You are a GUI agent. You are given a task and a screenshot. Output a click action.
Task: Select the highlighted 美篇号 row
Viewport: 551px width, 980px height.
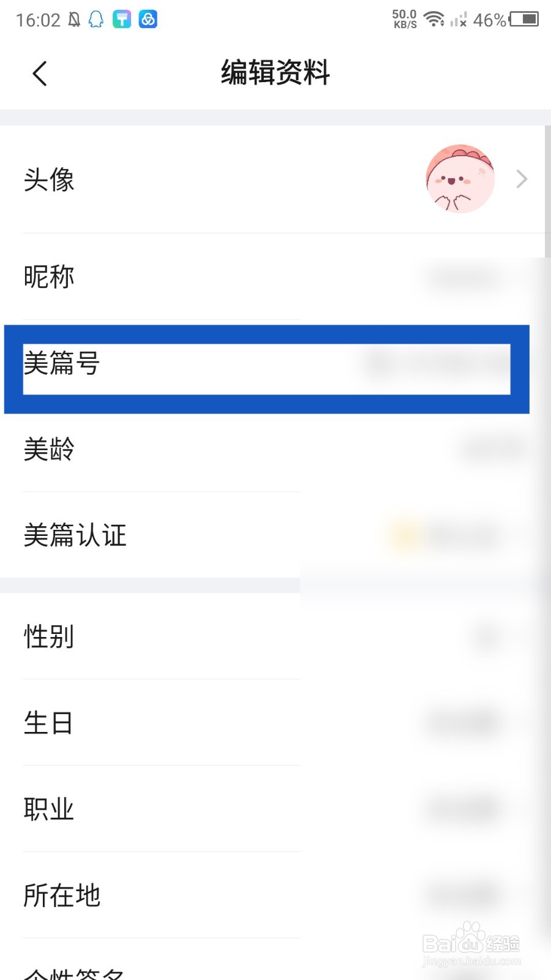point(267,369)
